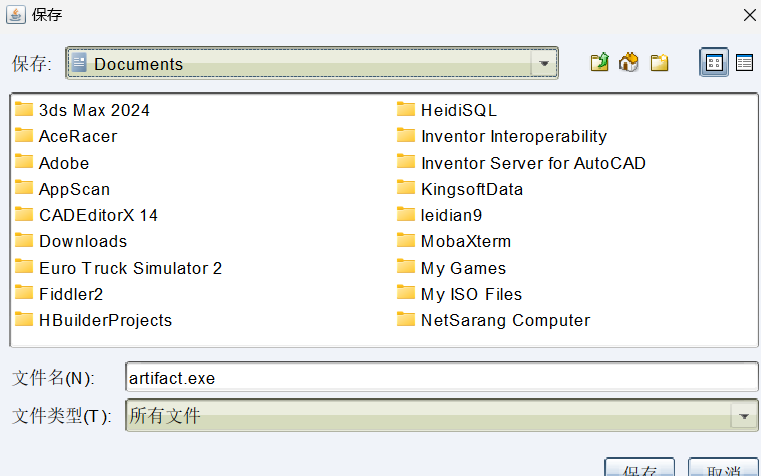Switch to list view
This screenshot has width=761, height=476.
click(714, 62)
